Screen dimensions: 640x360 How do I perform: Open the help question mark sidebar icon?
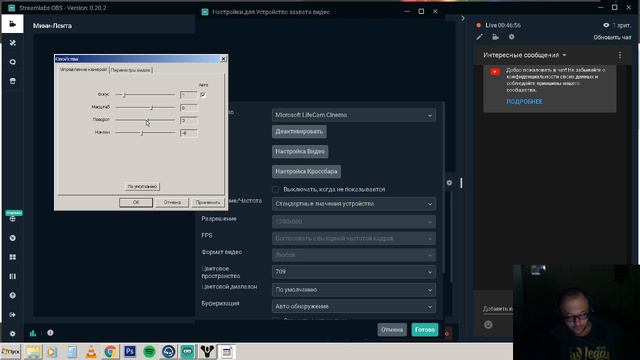(13, 295)
